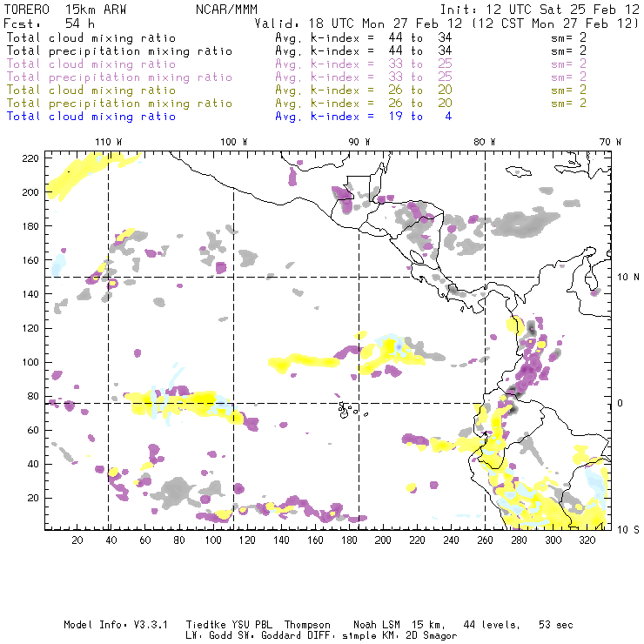Click purple "Avg. k-index = 33 to 25" on the precipitation row
Viewport: 644px width, 644px height.
click(364, 77)
